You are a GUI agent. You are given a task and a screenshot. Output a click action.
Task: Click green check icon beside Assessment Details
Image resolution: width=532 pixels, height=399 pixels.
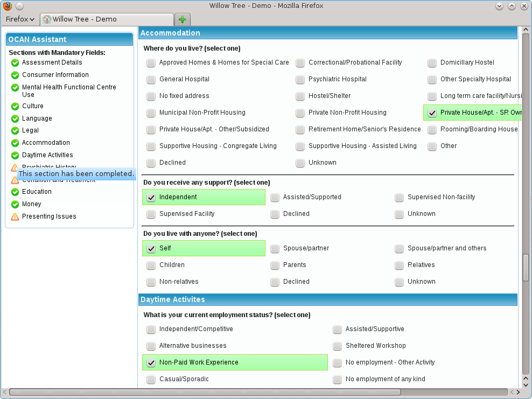(15, 63)
